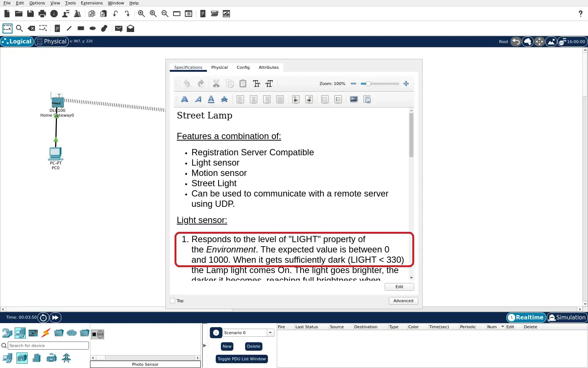Click the plus zoom increase button
This screenshot has width=588, height=368.
click(406, 84)
